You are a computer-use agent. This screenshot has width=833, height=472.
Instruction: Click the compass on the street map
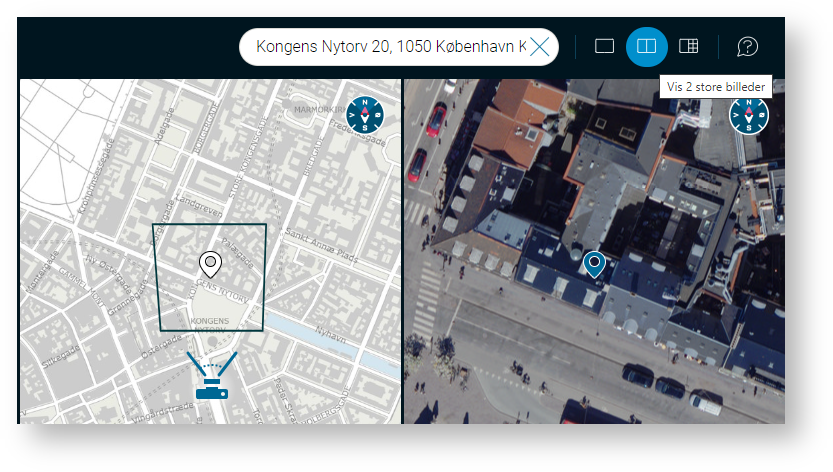click(364, 114)
